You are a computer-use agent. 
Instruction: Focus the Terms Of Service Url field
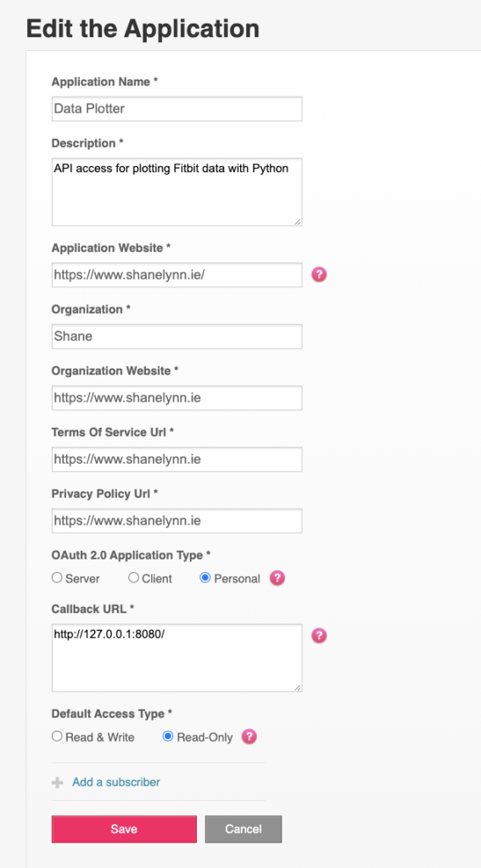tap(176, 459)
